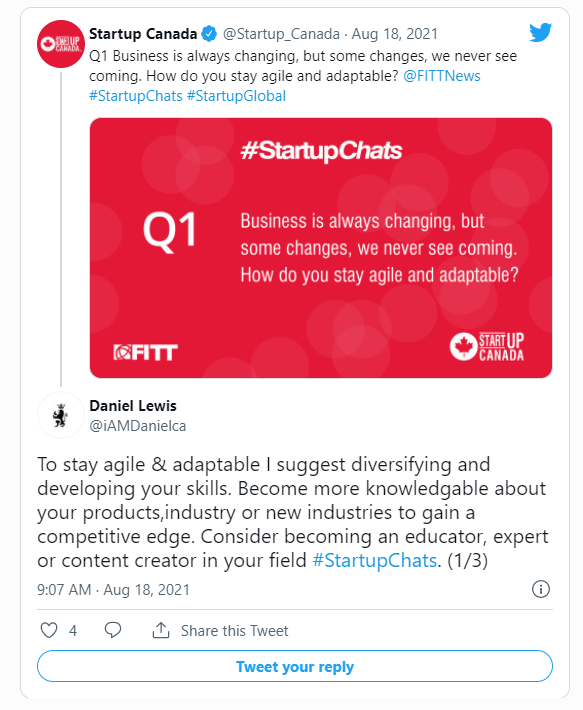583x710 pixels.
Task: Click the Twitter bird logo
Action: tap(540, 33)
